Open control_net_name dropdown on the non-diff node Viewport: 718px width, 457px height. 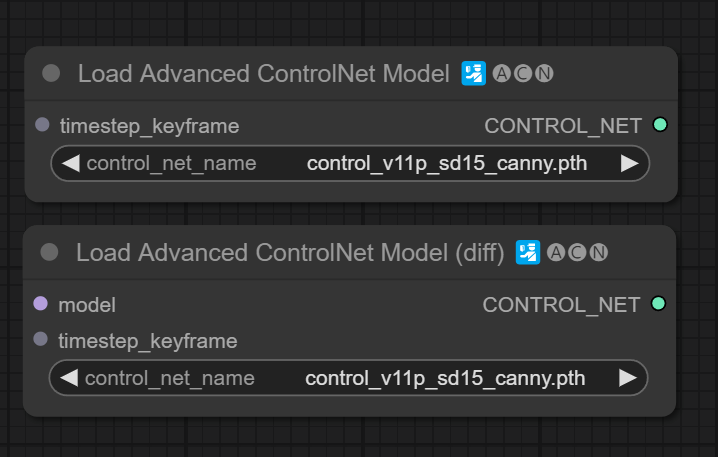[x=350, y=163]
